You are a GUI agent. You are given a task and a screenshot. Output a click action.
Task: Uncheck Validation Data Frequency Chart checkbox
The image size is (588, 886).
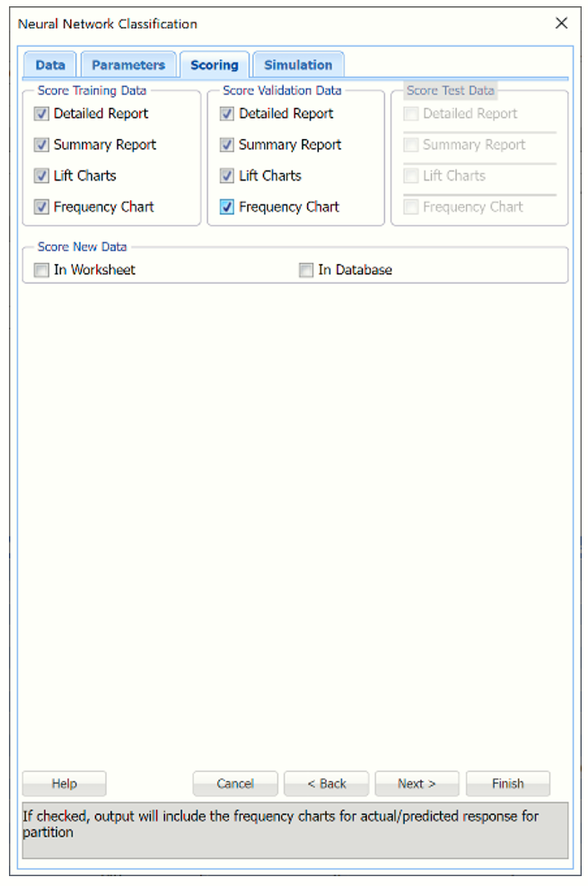tap(226, 206)
